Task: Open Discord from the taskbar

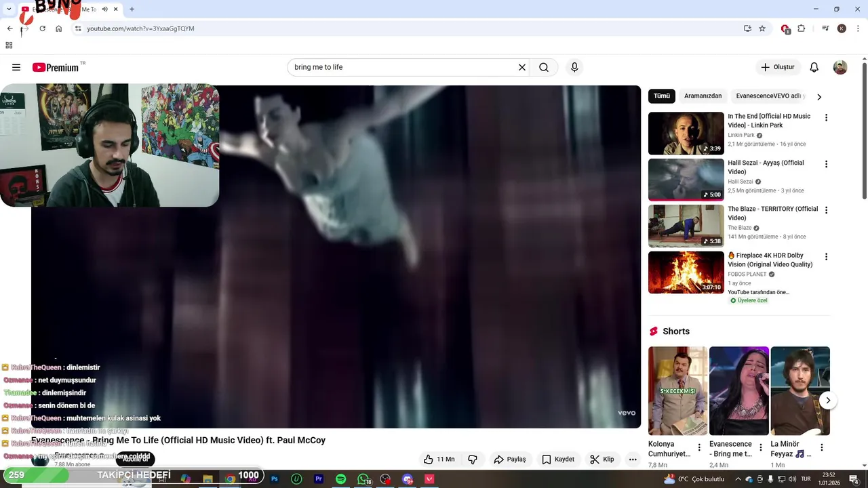Action: pos(408,479)
